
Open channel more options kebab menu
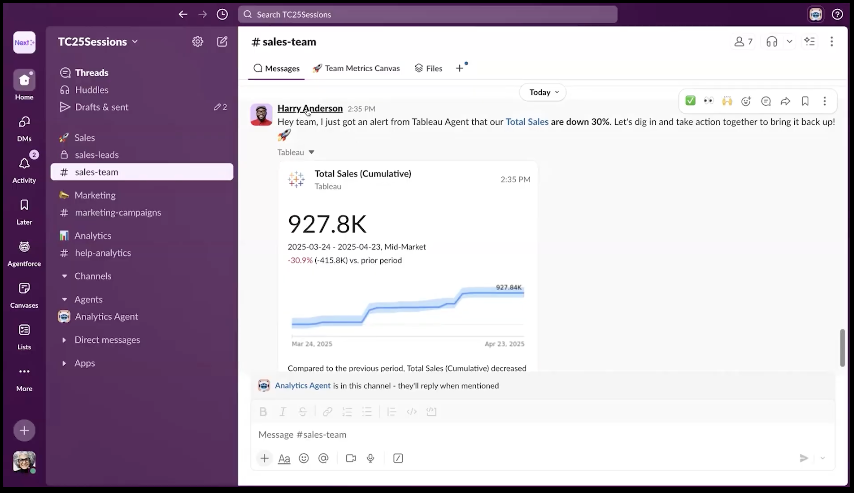pyautogui.click(x=832, y=41)
